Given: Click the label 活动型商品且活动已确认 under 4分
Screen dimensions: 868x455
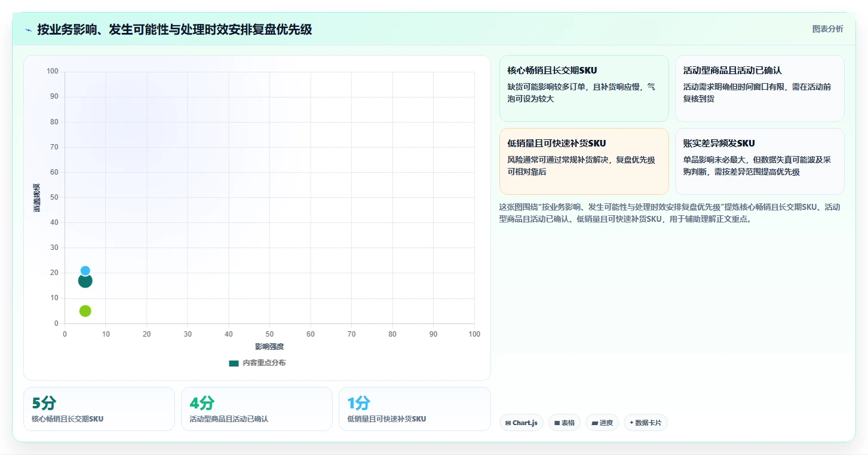Looking at the screenshot, I should (x=229, y=419).
